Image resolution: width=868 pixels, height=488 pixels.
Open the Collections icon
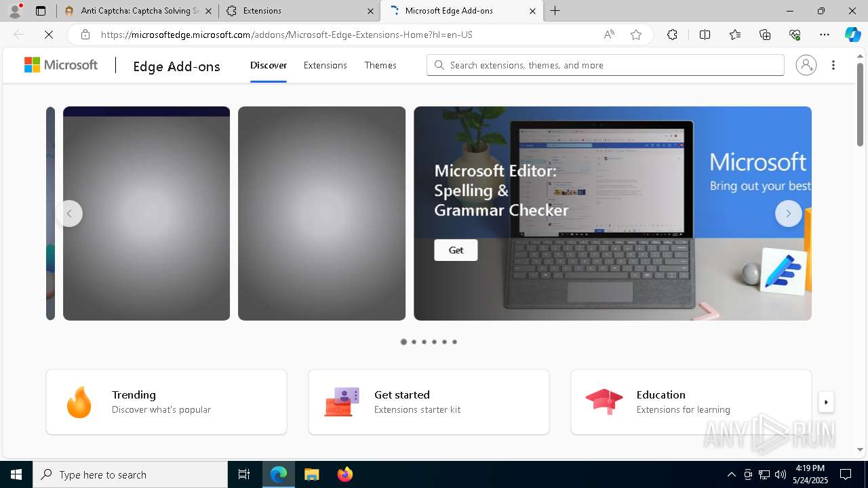[x=765, y=35]
